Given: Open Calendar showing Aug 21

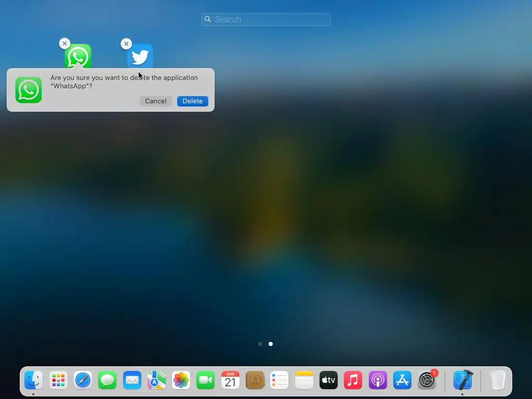Looking at the screenshot, I should 230,380.
